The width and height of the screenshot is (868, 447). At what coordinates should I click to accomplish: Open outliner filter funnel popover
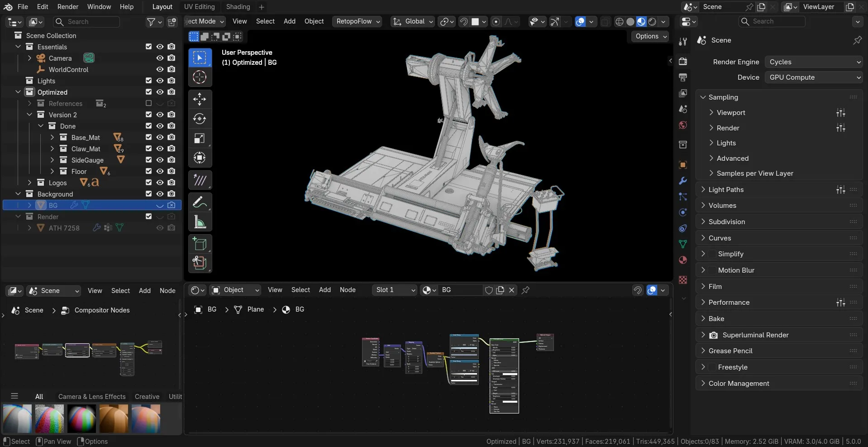154,22
